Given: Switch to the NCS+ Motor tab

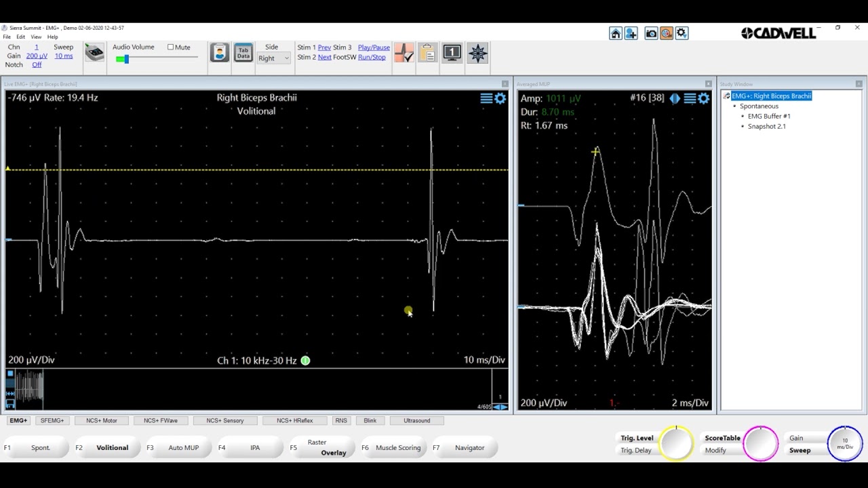Looking at the screenshot, I should (102, 421).
